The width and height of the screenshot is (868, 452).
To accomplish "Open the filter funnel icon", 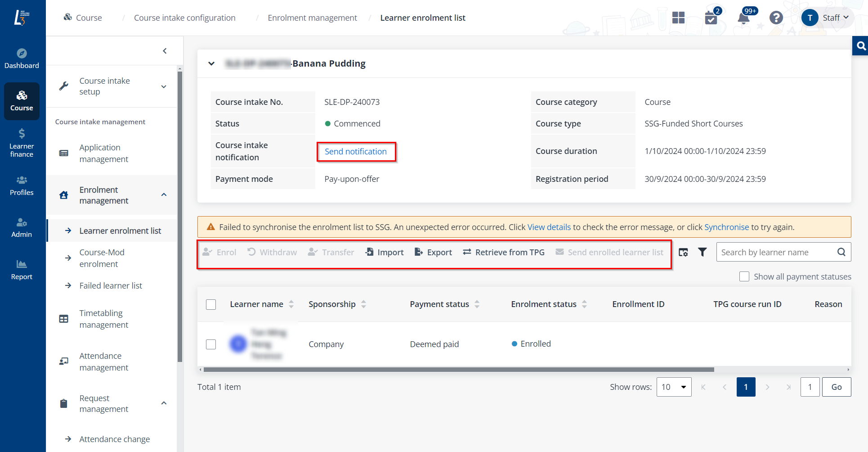I will pos(702,252).
